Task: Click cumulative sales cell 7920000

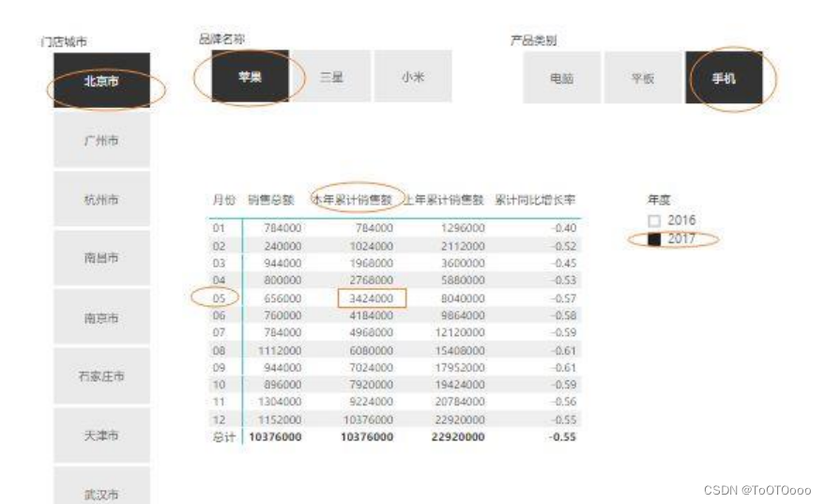Action: 372,385
